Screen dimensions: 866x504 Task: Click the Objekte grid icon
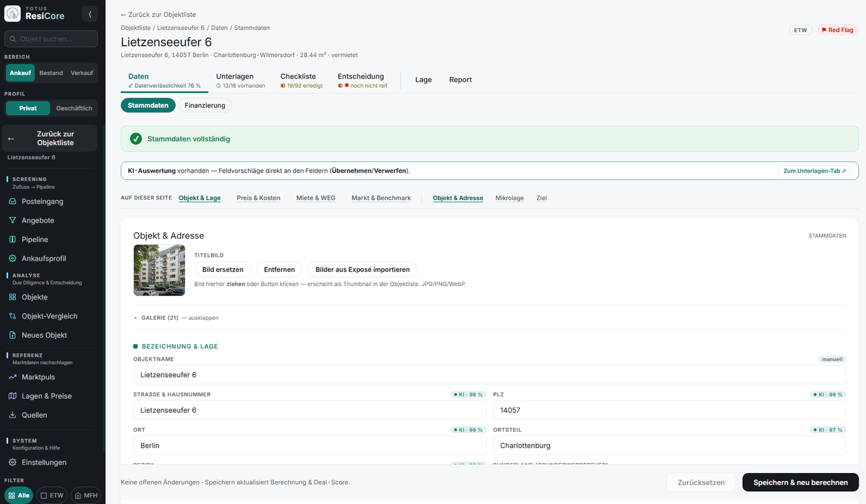click(x=12, y=297)
